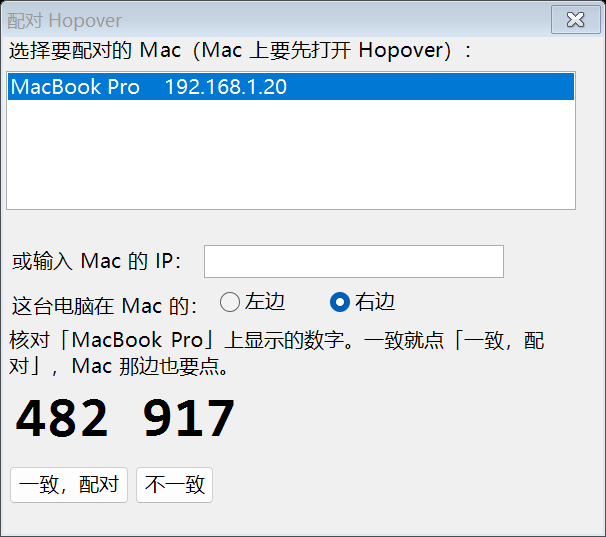Click the pairing code 482 917
606x537 pixels.
125,418
